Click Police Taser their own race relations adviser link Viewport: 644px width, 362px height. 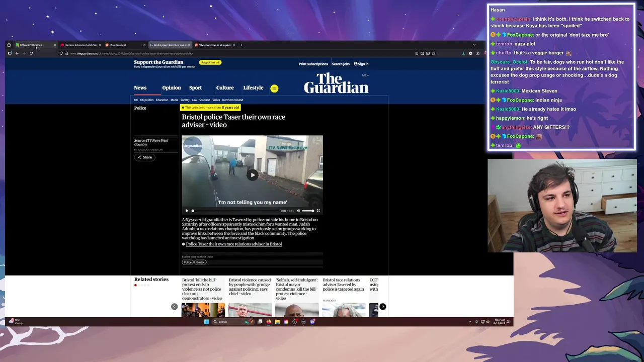pos(234,244)
